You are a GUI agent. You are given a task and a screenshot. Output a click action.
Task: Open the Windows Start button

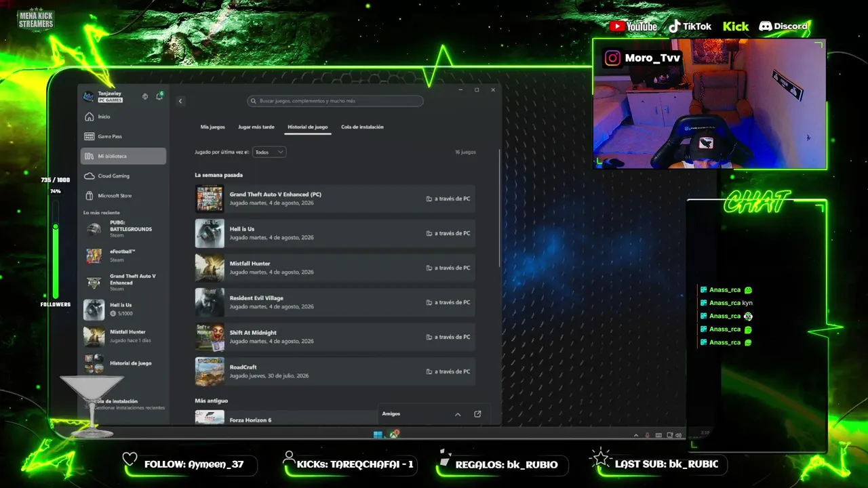pos(378,434)
